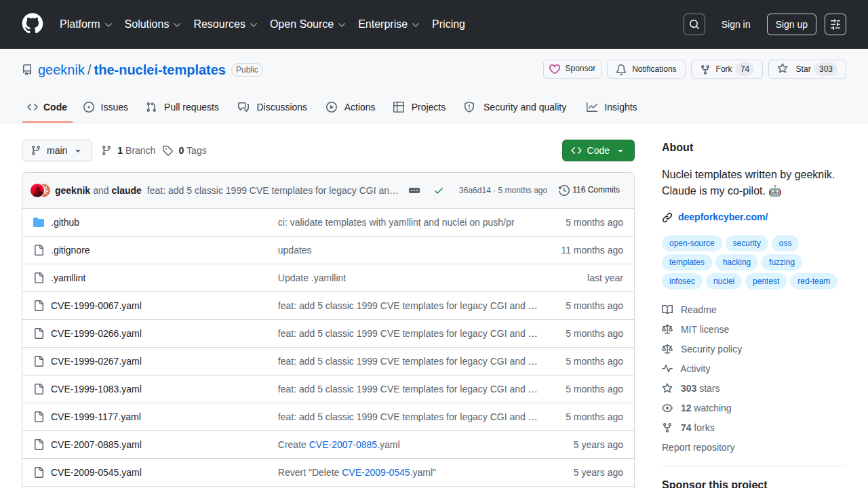Viewport: 868px width, 488px height.
Task: Open the CVE-1999-1083.yaml file
Action: [96, 389]
